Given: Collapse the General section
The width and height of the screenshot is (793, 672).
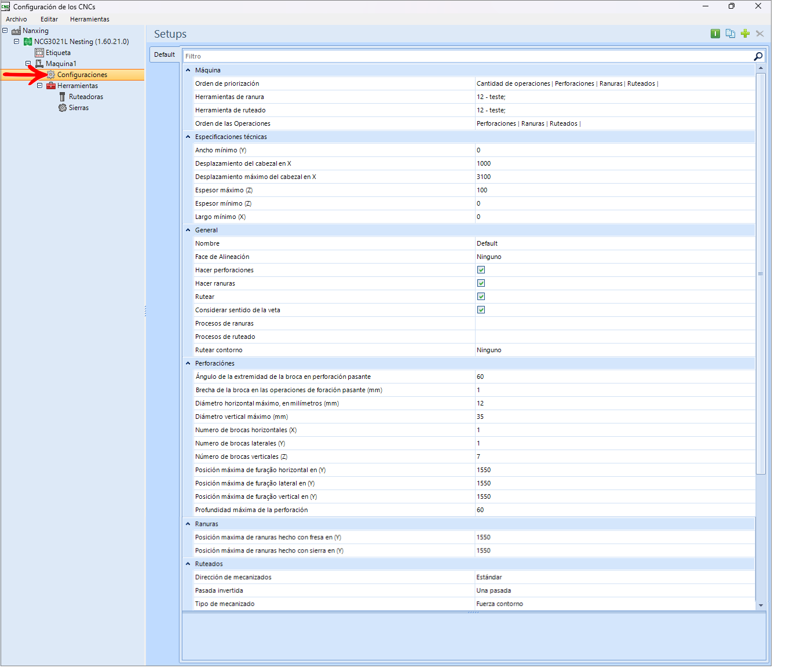Looking at the screenshot, I should point(188,230).
